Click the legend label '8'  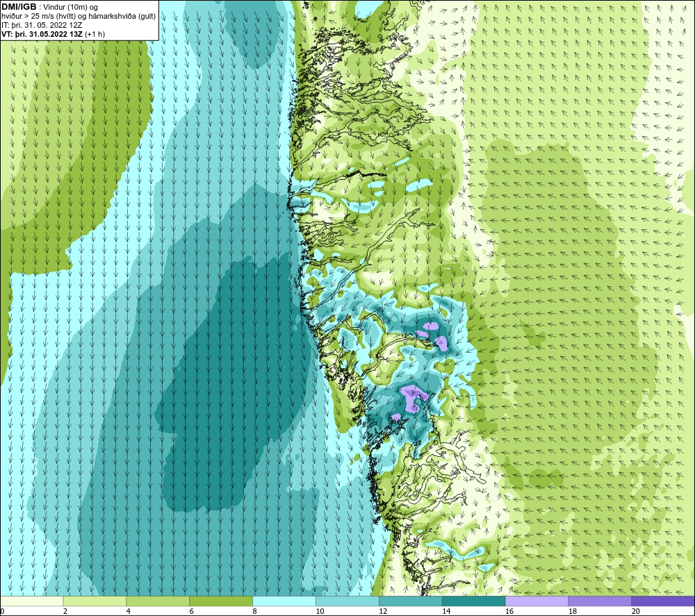pos(255,611)
